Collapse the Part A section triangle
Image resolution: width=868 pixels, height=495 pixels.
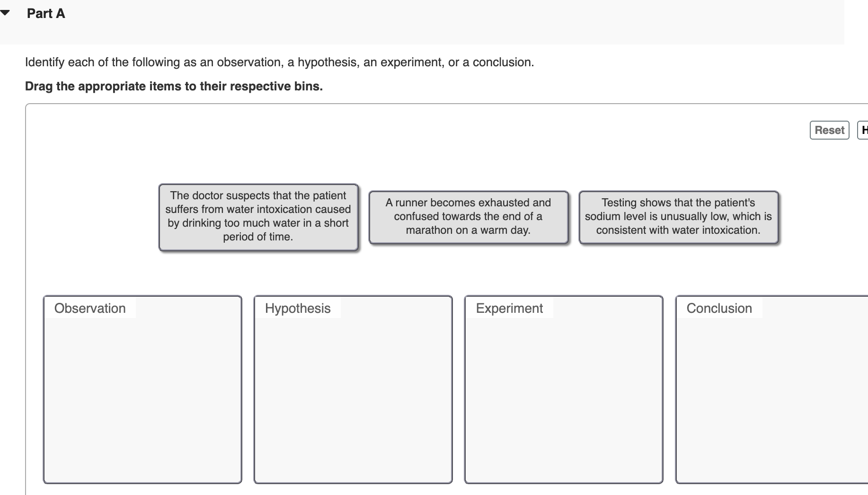coord(5,13)
